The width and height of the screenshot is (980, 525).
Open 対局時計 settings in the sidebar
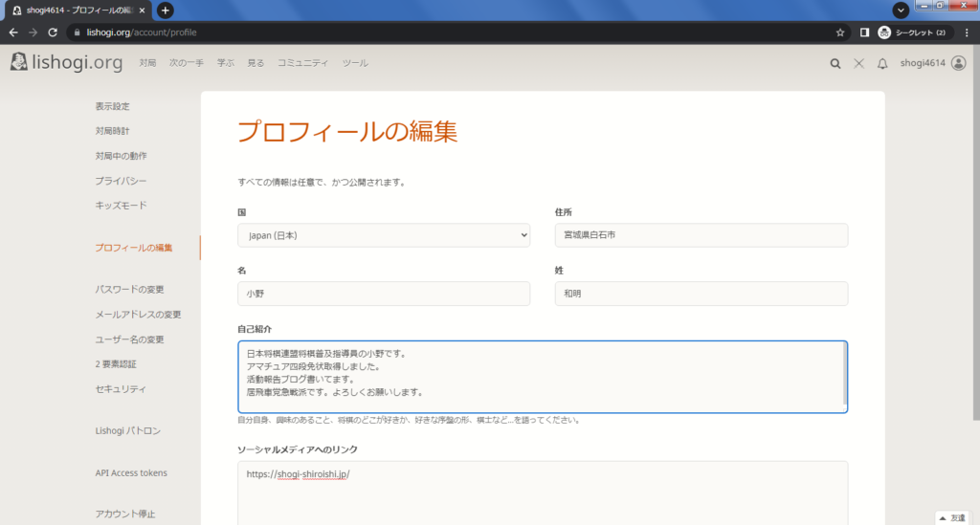pyautogui.click(x=113, y=131)
